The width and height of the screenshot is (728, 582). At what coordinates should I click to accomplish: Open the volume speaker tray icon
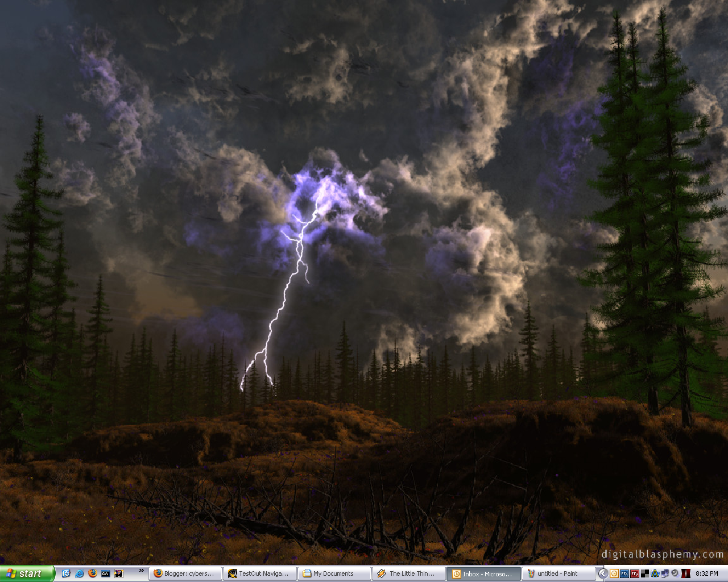click(x=675, y=573)
